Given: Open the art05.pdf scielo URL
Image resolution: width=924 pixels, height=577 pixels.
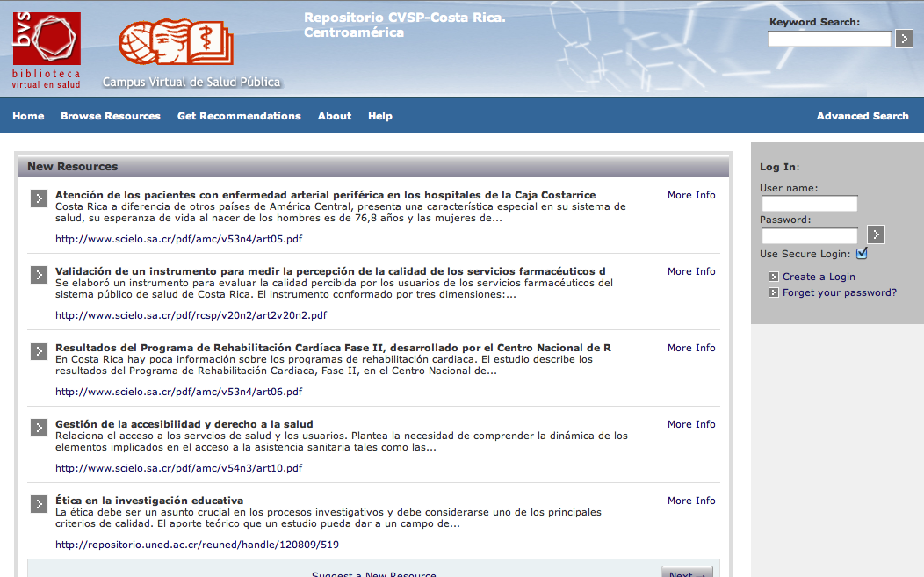Looking at the screenshot, I should click(x=178, y=239).
